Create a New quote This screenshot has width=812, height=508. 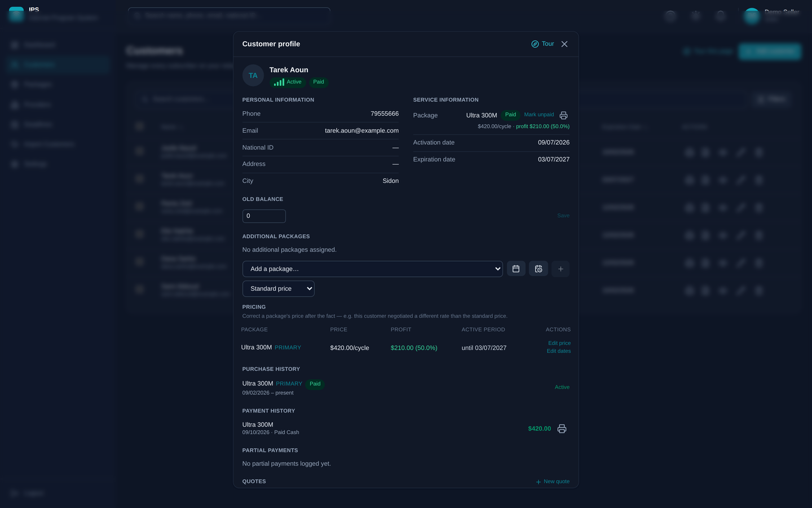[553, 481]
